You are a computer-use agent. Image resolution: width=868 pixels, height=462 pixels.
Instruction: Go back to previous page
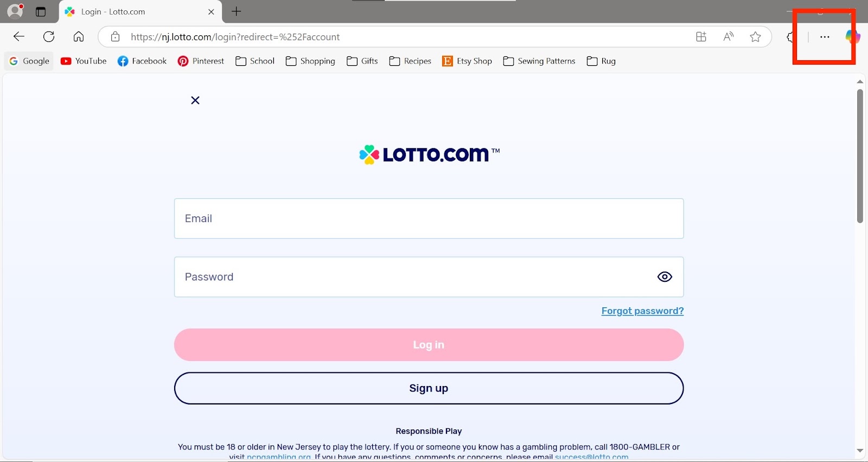pos(19,37)
